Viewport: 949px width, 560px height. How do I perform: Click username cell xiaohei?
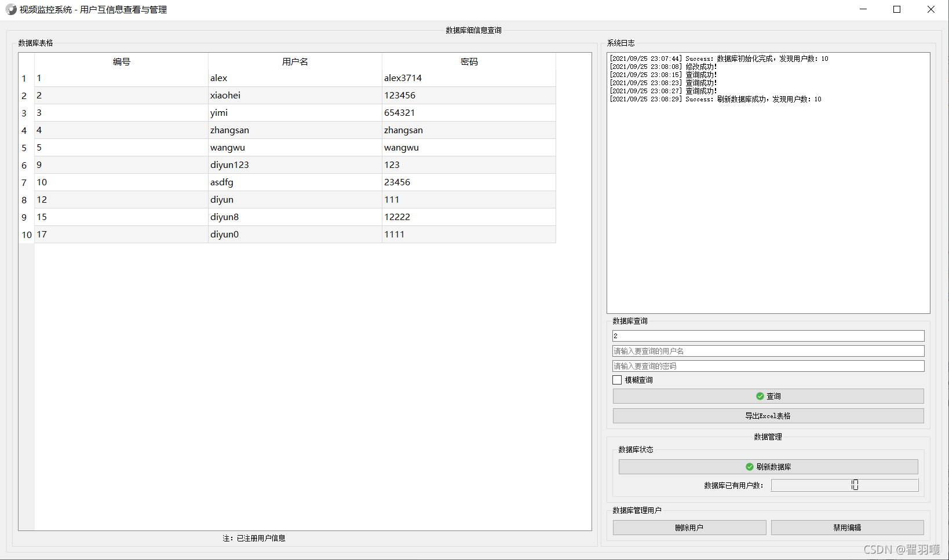coord(295,96)
